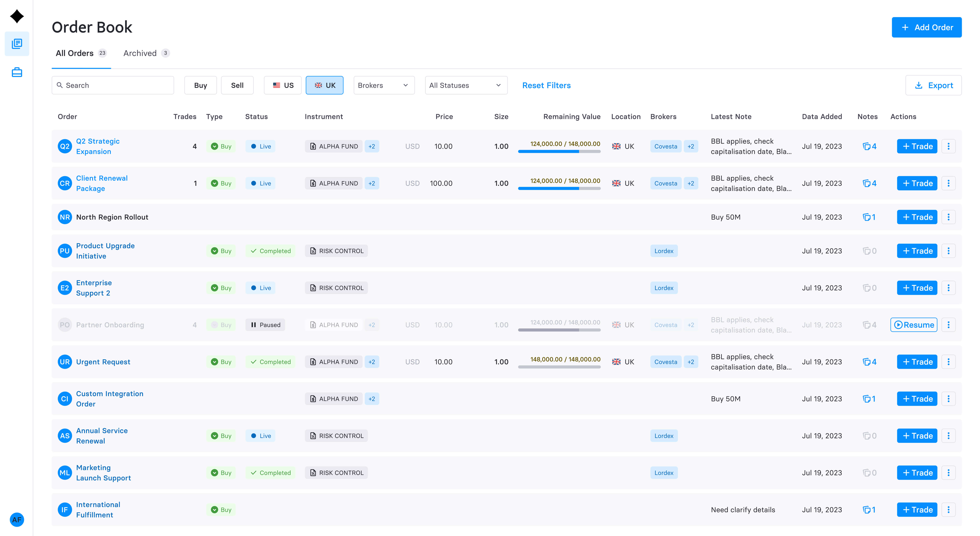Open three-dot menu for Client Renewal Package

948,183
